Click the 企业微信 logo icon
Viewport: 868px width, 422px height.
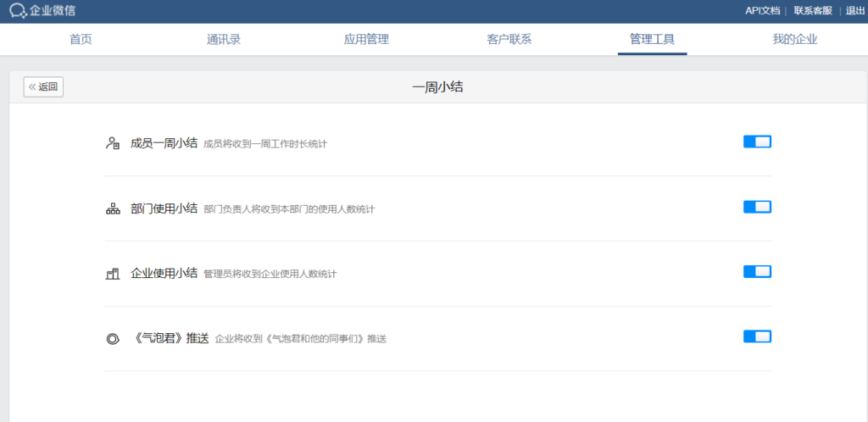tap(19, 10)
